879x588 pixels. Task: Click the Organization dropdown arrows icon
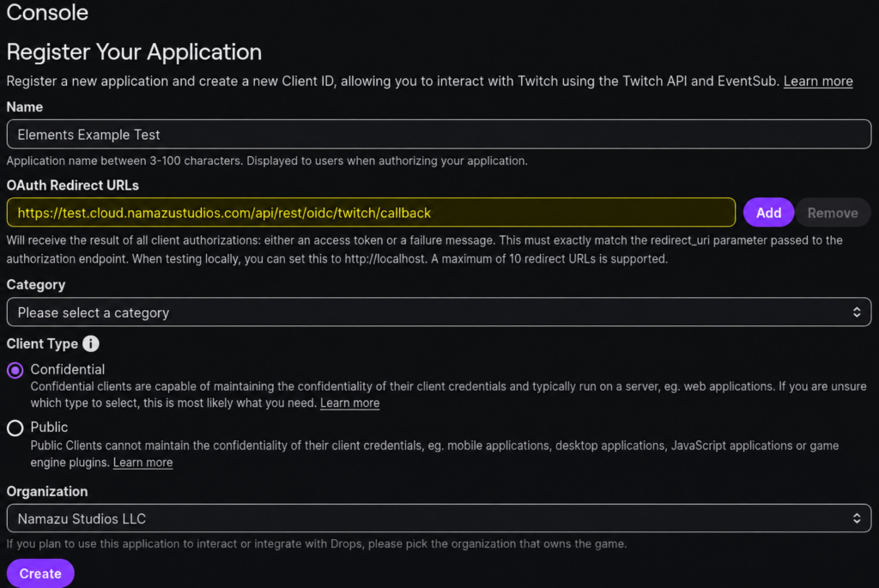(857, 518)
